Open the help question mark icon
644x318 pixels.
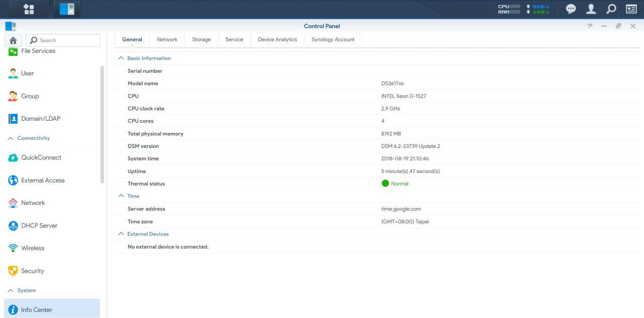[590, 26]
